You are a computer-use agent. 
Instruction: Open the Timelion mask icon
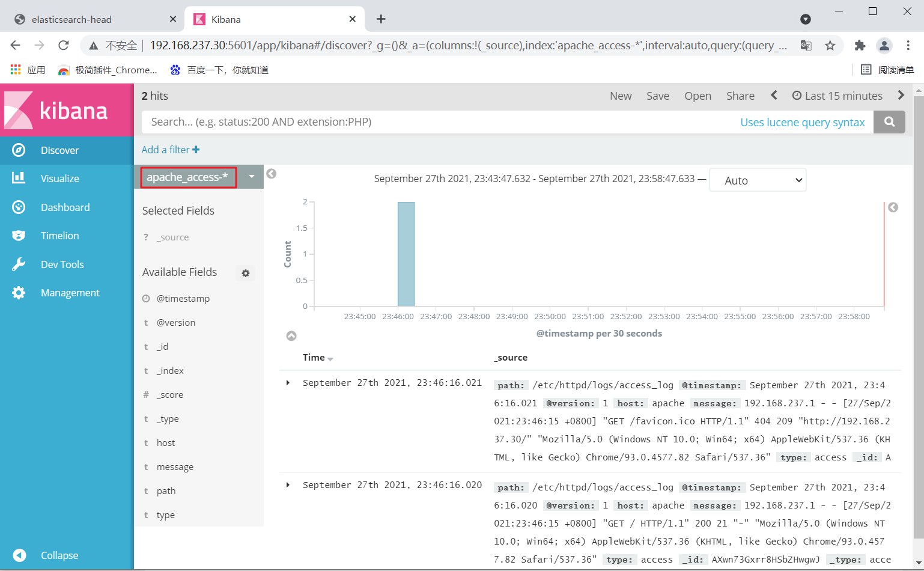click(19, 236)
